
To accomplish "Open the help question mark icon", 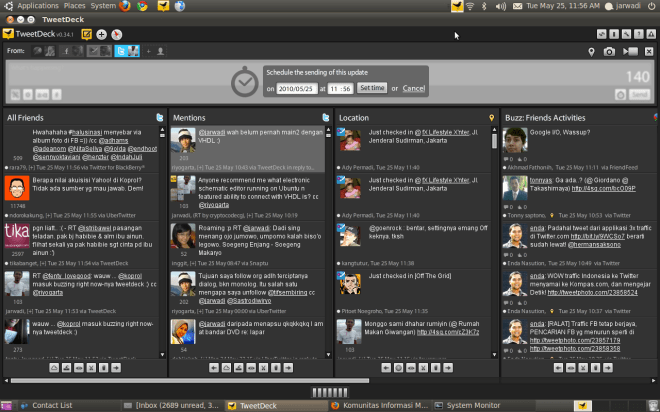I will (x=639, y=35).
